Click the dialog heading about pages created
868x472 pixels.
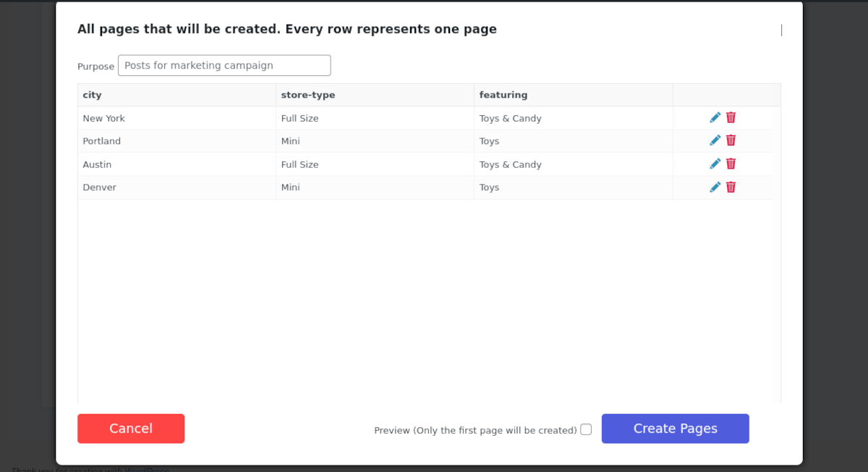287,30
